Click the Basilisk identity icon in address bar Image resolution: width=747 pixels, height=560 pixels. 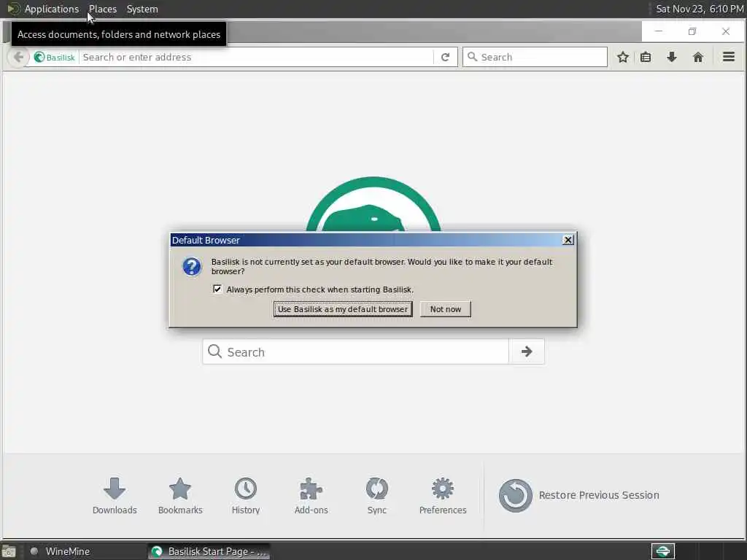[x=39, y=57]
